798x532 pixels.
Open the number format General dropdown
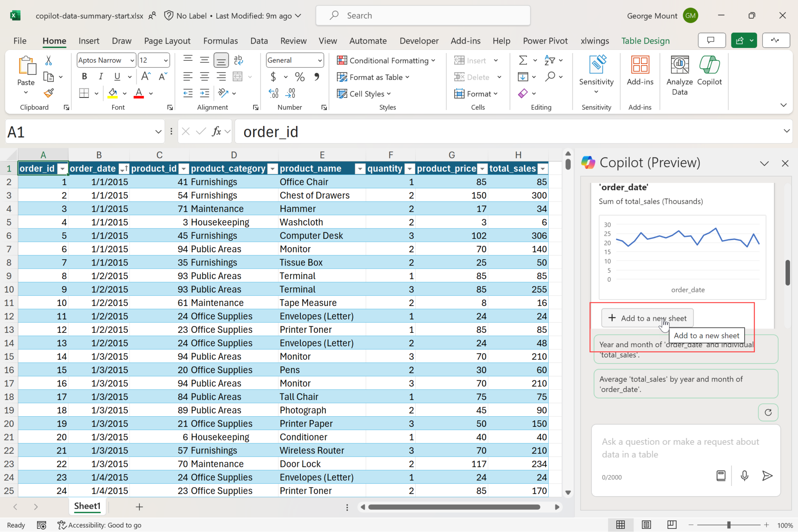pyautogui.click(x=320, y=60)
